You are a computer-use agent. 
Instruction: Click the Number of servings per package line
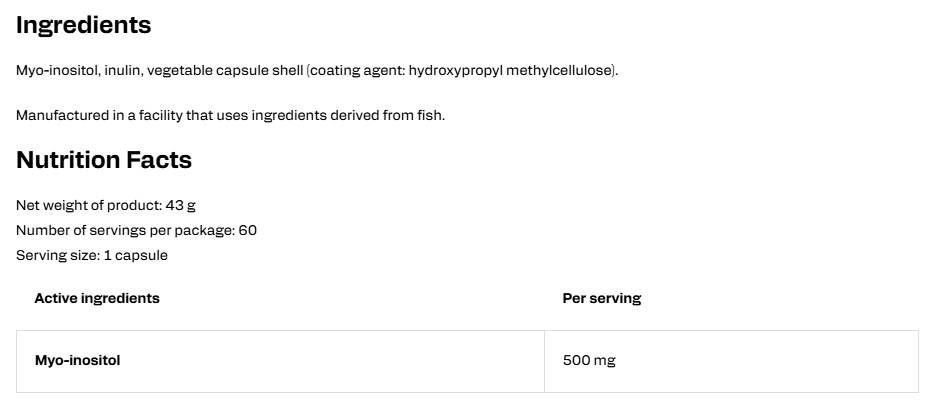tap(137, 230)
